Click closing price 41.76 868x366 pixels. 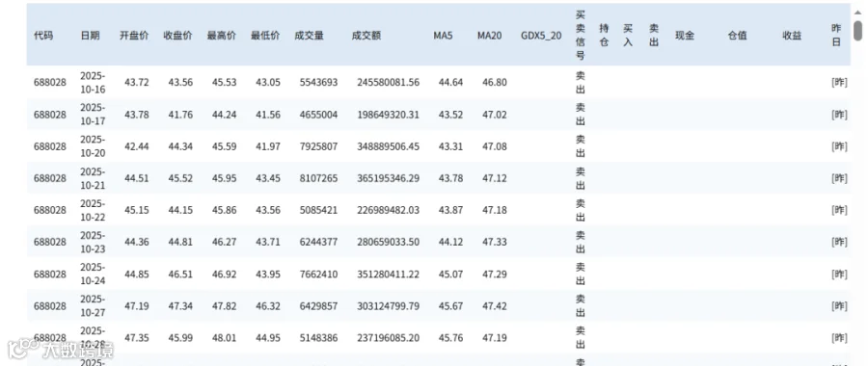180,115
